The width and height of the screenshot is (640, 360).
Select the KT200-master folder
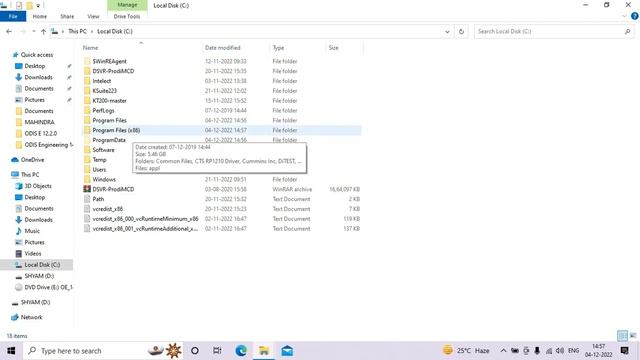(109, 100)
